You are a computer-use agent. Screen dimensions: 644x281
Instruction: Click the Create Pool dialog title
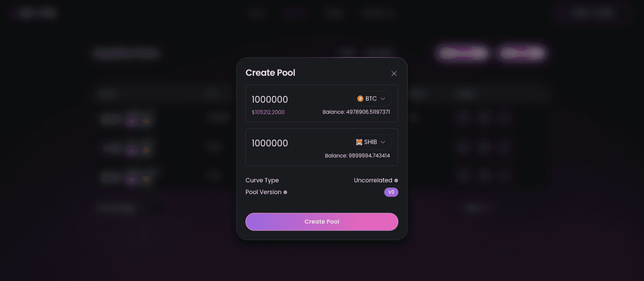(x=270, y=73)
